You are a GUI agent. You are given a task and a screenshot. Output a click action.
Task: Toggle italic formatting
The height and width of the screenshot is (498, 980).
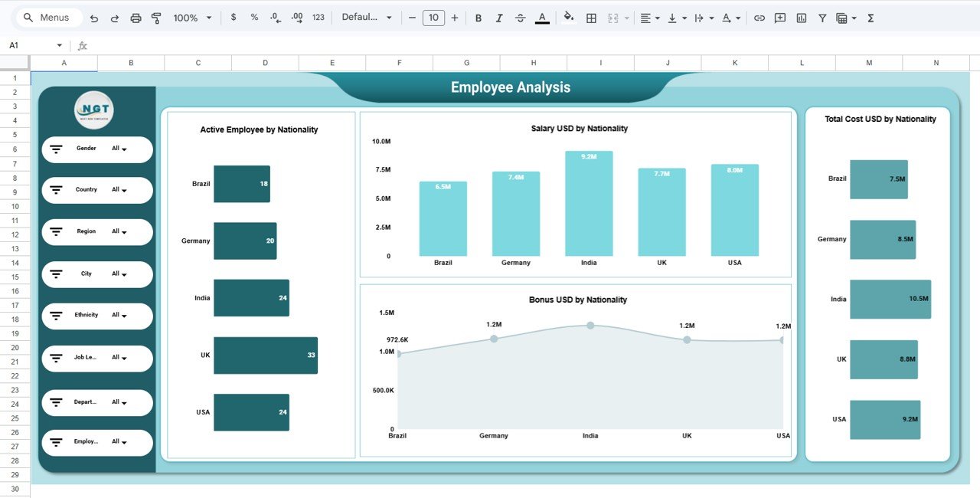pyautogui.click(x=499, y=17)
